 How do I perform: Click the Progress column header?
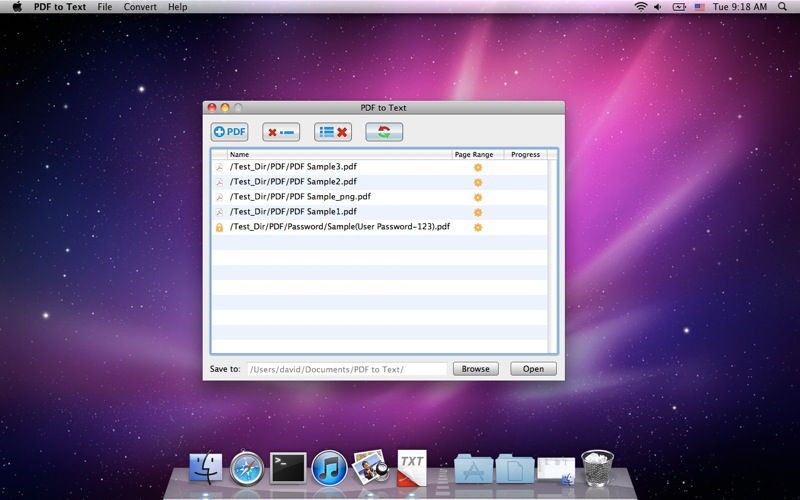[526, 154]
